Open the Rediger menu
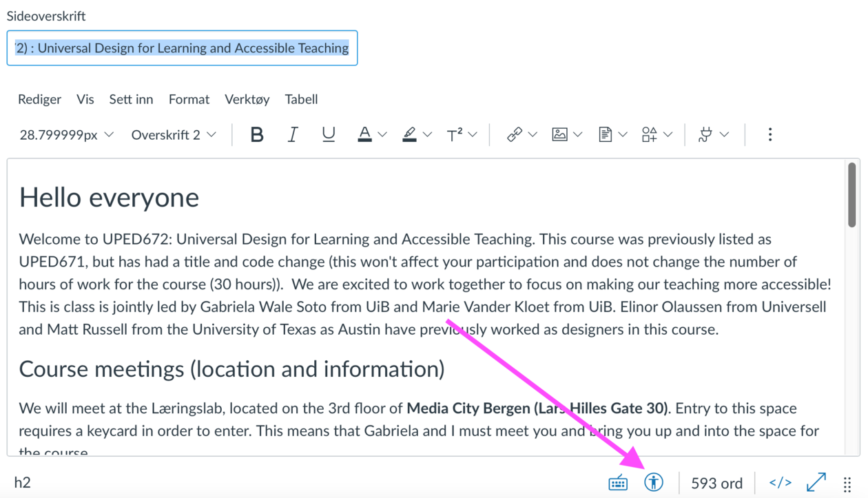Viewport: 868px width, 498px height. click(x=39, y=99)
